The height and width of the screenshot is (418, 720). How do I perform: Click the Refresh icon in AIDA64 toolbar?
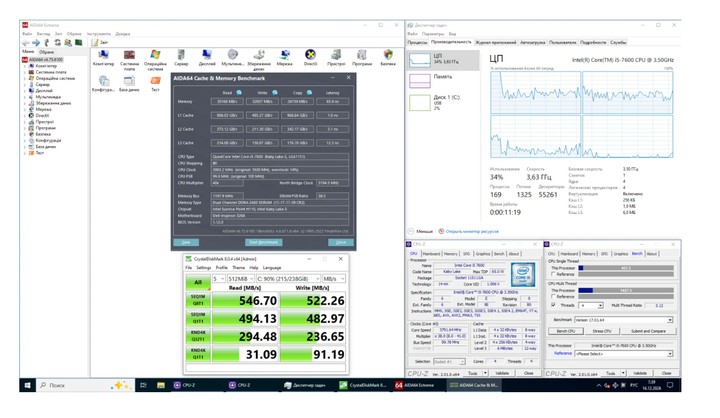(x=57, y=43)
